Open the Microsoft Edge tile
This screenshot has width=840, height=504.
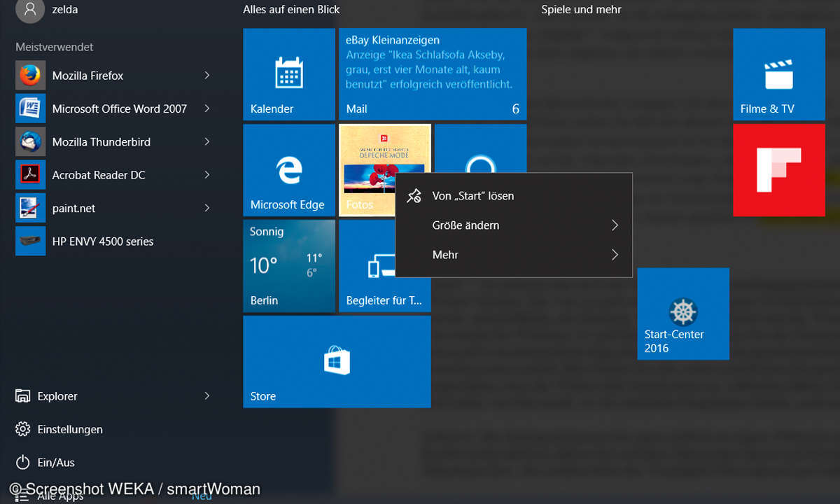289,170
